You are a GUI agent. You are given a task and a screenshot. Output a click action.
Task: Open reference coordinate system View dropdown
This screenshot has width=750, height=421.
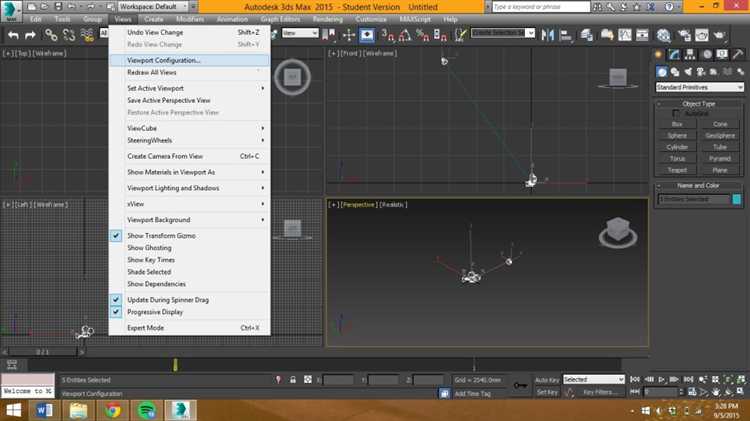click(x=300, y=33)
